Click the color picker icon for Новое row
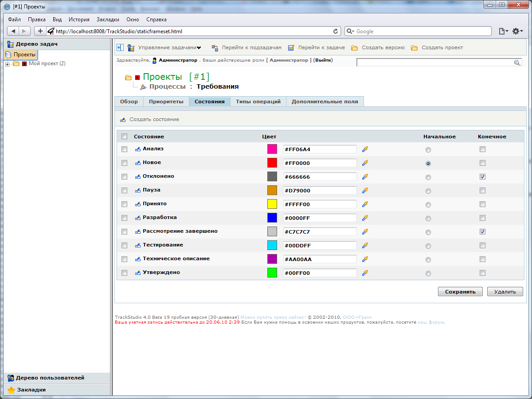532x399 pixels. (x=365, y=163)
